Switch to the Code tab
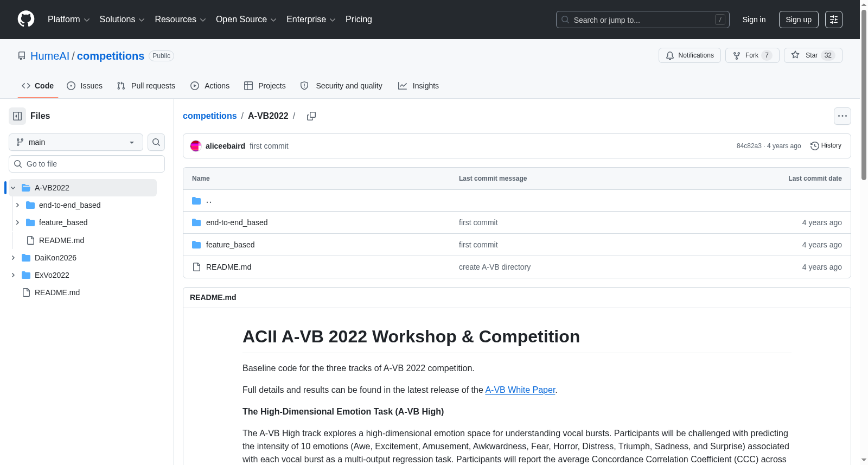The width and height of the screenshot is (868, 465). point(38,86)
